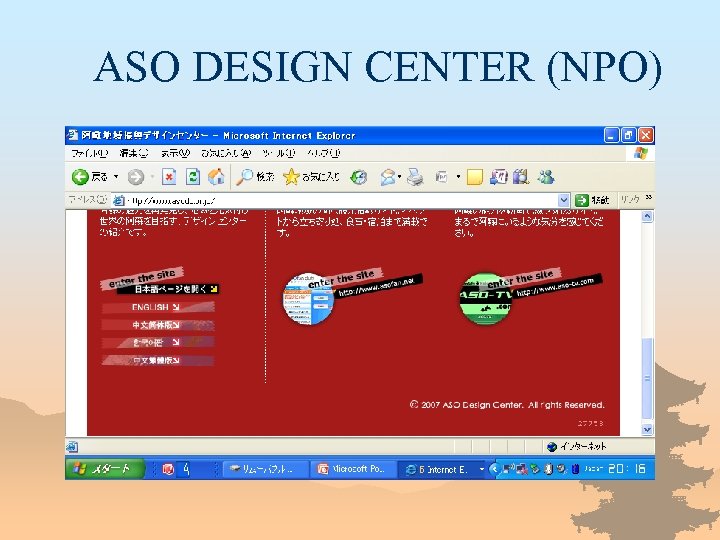The image size is (720, 540).
Task: Click the 2007 ASO Design Center copyright text
Action: (507, 405)
